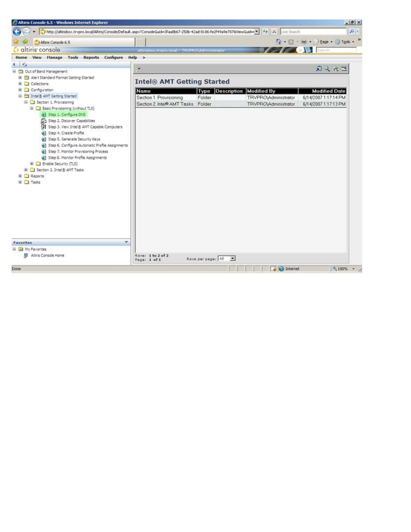Open the Help menu
Image resolution: width=411 pixels, height=532 pixels.
tap(132, 57)
